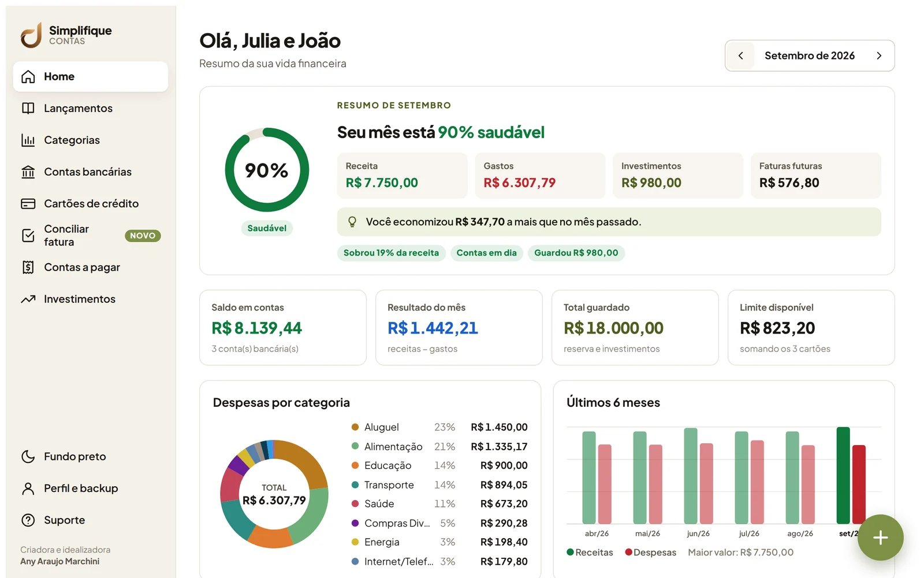Open the Resultado do mês card
This screenshot has width=924, height=578.
click(x=459, y=328)
